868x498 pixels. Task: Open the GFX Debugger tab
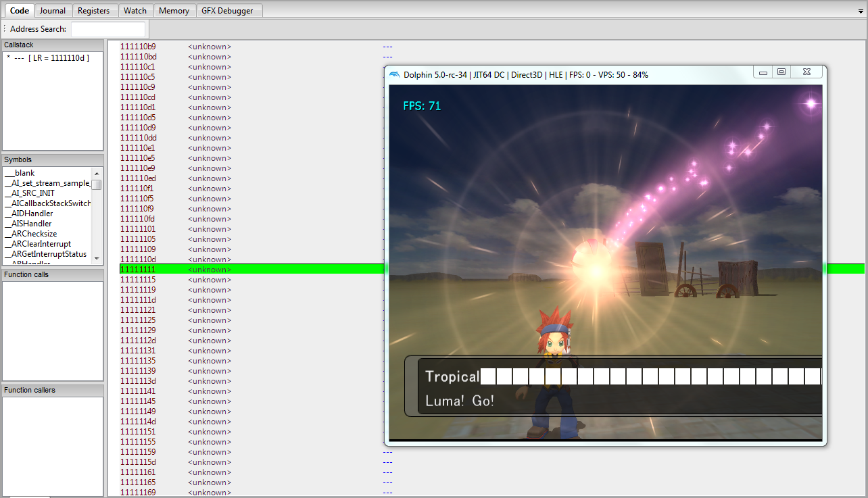229,10
